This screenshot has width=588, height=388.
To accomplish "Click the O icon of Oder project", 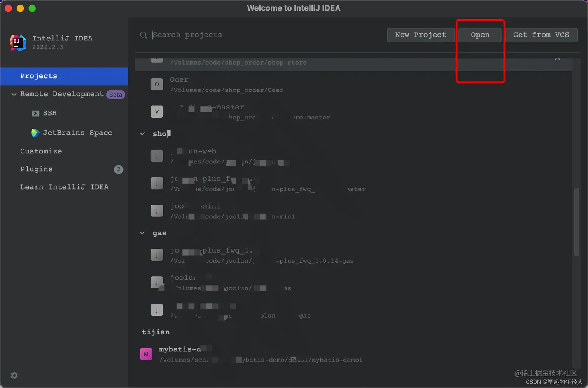I will click(157, 84).
